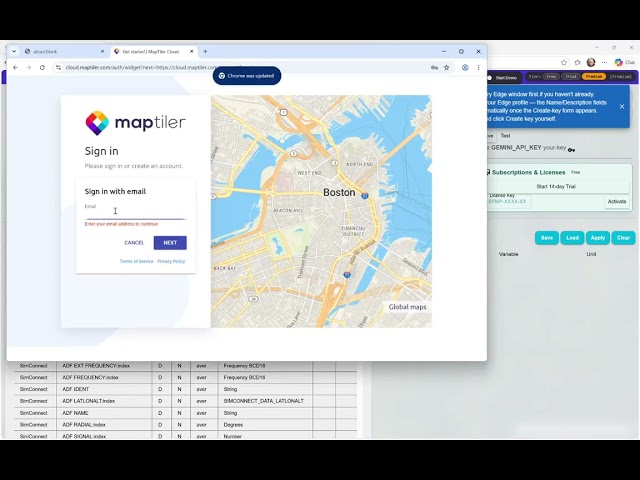Click SIMCONNECT_DATA_LATLONALT unit cell

tap(264, 401)
